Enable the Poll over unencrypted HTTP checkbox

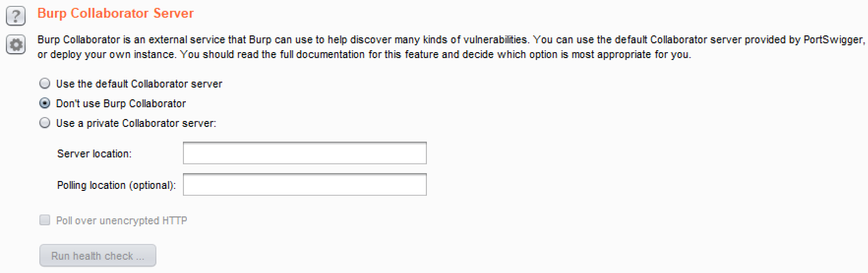point(45,220)
